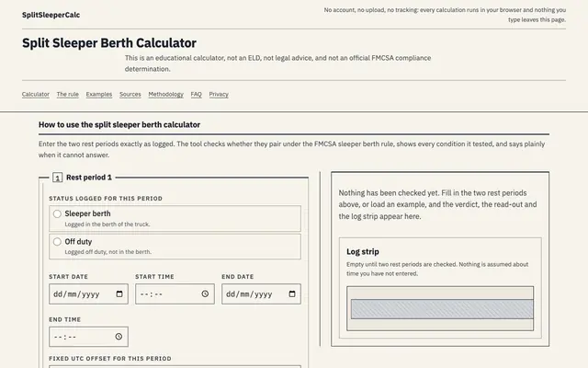The width and height of the screenshot is (588, 368).
Task: Open the Start Time clock picker icon
Action: pyautogui.click(x=205, y=293)
